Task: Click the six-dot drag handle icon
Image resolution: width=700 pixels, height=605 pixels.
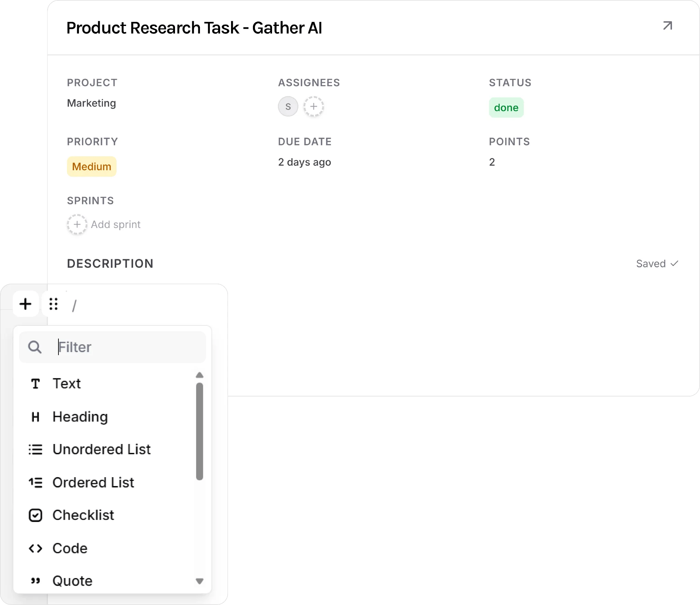Action: click(x=53, y=304)
